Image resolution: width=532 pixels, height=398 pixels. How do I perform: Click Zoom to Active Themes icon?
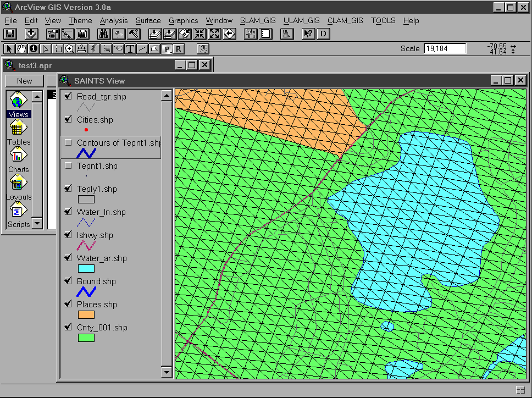[170, 34]
